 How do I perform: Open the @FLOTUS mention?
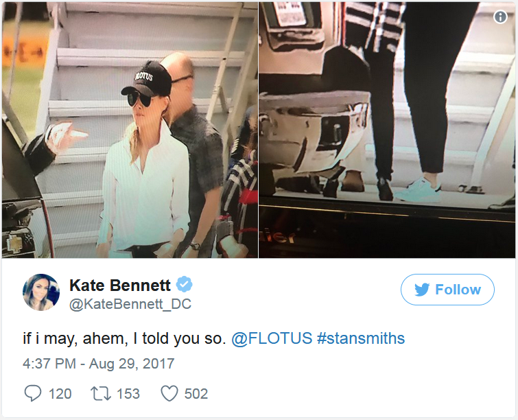pyautogui.click(x=272, y=338)
